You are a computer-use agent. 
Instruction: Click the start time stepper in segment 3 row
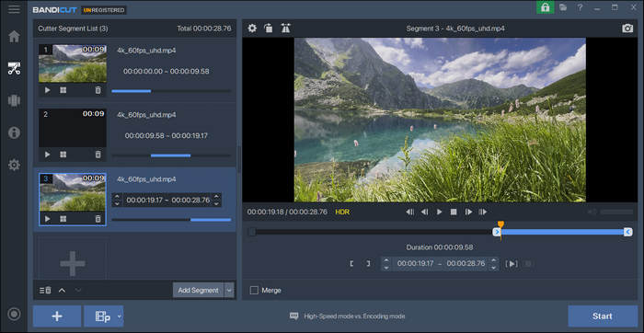[117, 200]
